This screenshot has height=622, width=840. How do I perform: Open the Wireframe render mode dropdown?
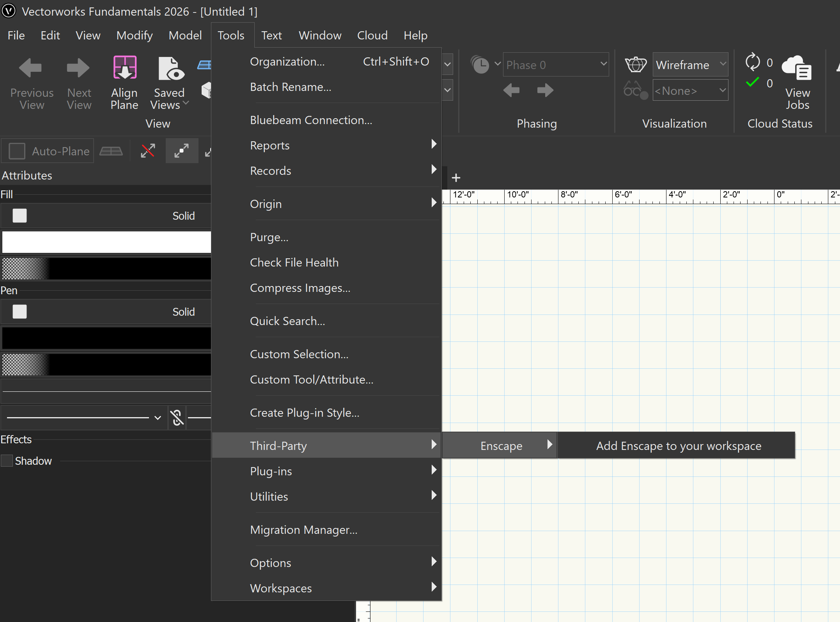tap(690, 64)
